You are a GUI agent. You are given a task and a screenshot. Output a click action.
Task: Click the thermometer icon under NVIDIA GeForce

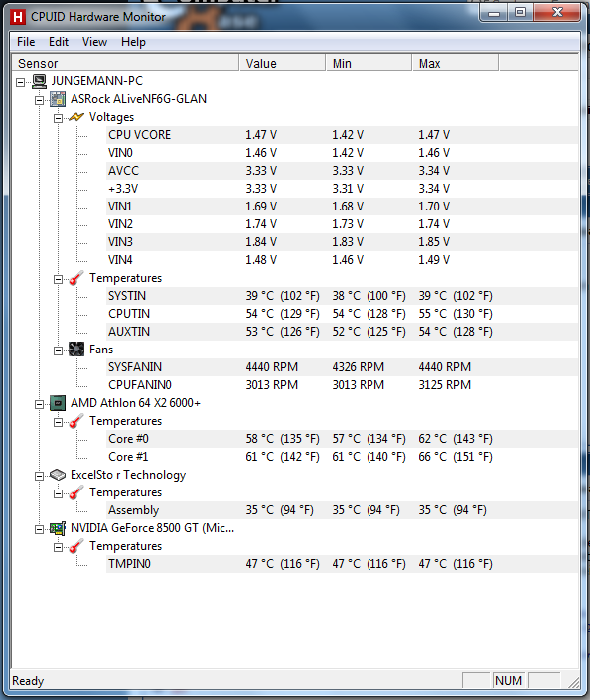point(76,546)
